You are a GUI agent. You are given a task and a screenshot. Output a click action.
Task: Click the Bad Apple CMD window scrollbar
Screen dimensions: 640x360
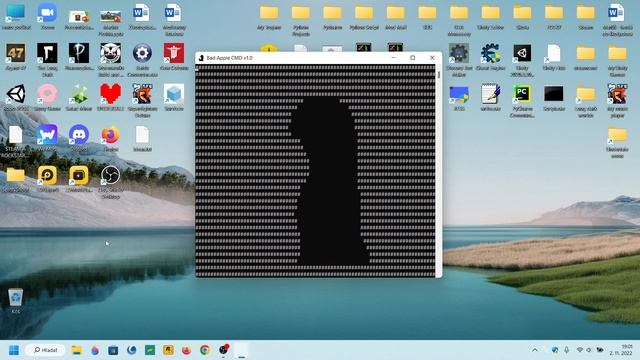[x=439, y=171]
